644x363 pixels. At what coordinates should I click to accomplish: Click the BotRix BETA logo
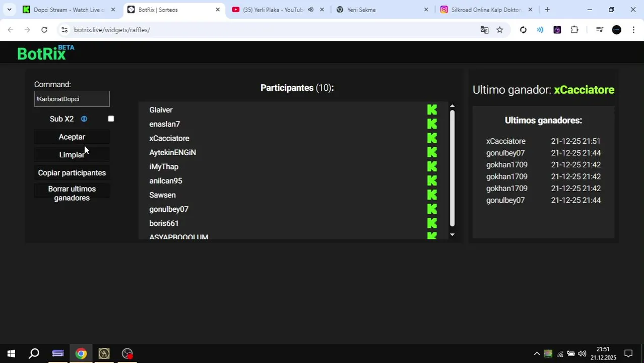click(x=45, y=52)
